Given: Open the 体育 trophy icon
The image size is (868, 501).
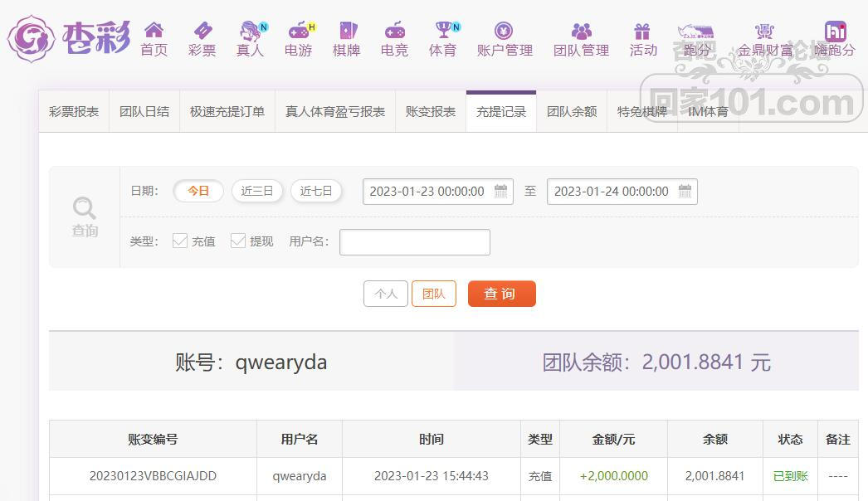Looking at the screenshot, I should [x=446, y=30].
